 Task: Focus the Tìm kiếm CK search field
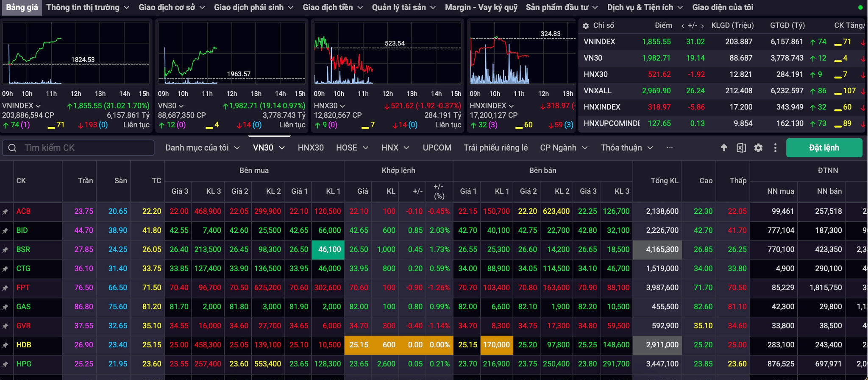click(x=78, y=148)
